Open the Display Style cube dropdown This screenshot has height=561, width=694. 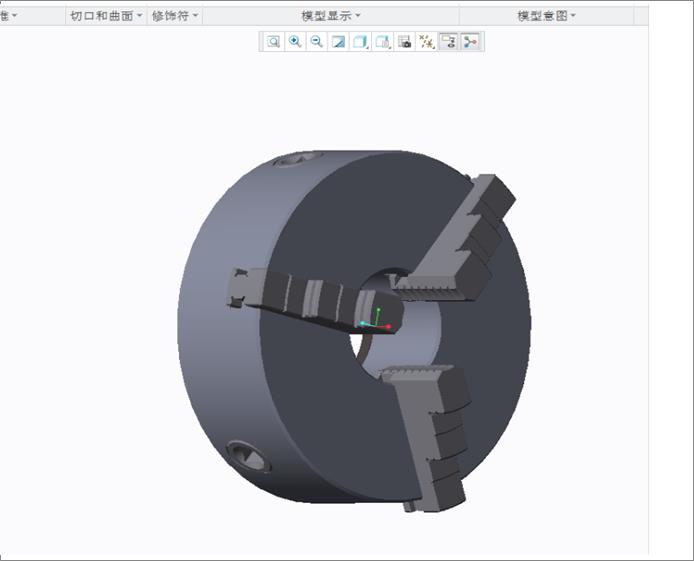coord(360,42)
